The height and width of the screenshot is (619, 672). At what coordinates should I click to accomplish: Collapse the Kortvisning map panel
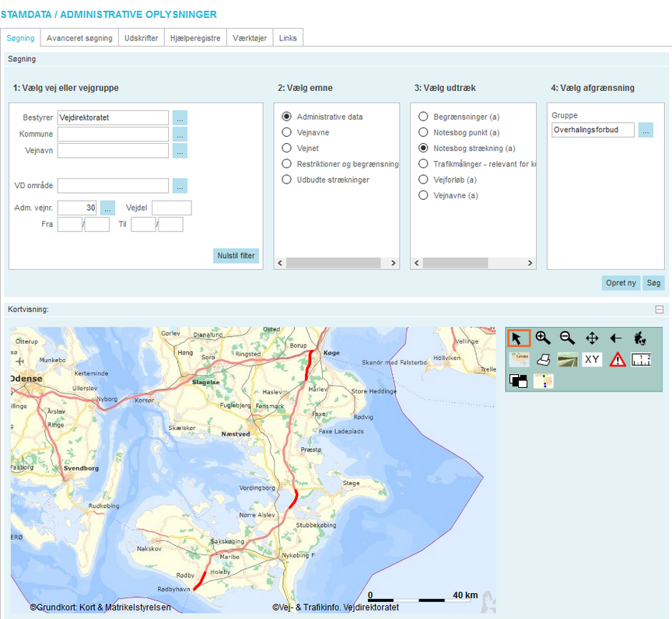(660, 309)
